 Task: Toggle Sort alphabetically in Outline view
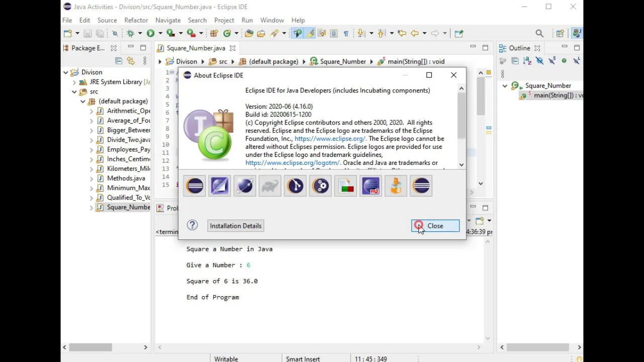point(527,61)
